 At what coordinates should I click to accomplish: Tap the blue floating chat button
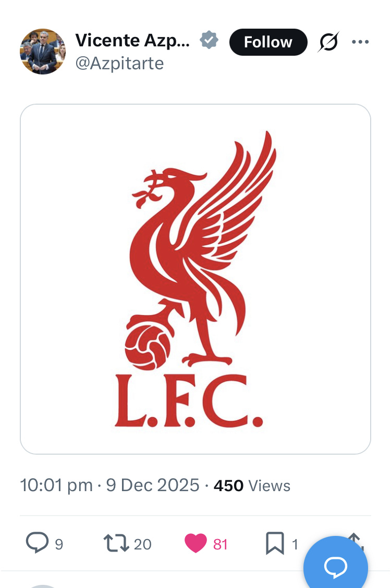tap(336, 566)
